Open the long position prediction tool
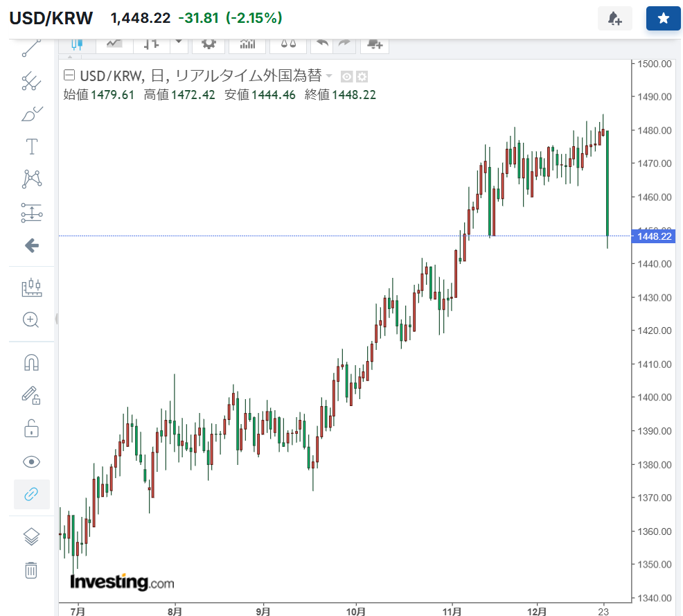The height and width of the screenshot is (616, 683). click(31, 213)
